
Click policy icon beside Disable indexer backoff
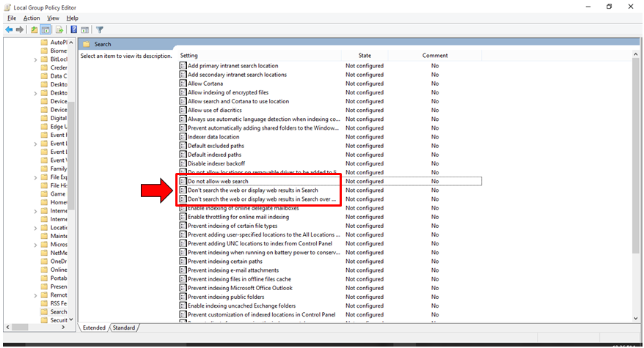[183, 163]
